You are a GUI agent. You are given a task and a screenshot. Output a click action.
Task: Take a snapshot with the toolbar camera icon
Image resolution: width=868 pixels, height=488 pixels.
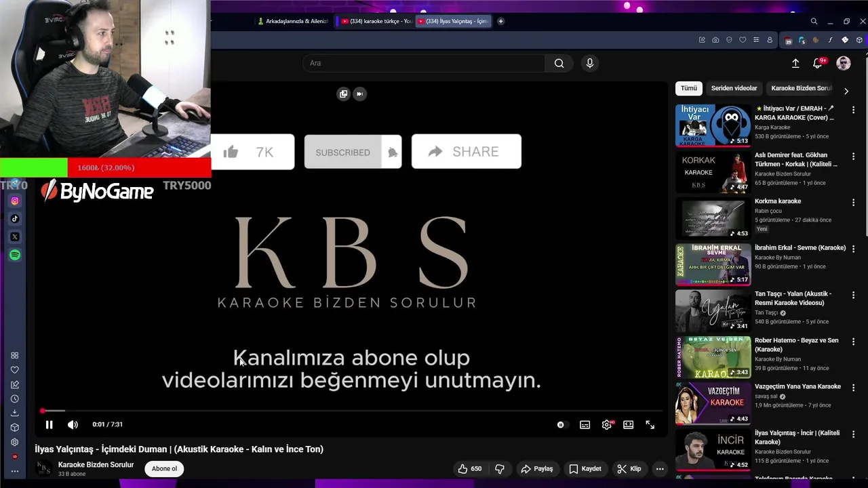pos(715,40)
